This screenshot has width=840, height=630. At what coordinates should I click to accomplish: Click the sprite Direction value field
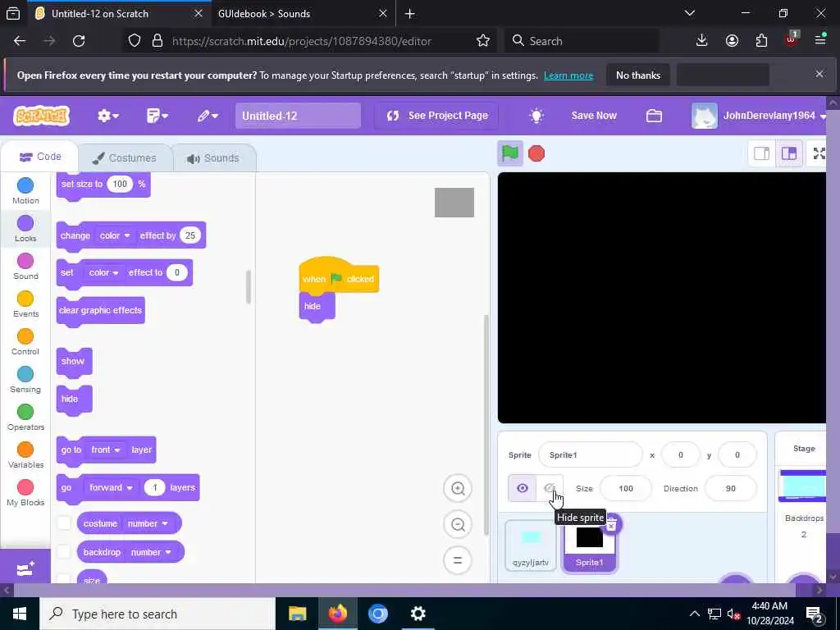731,488
